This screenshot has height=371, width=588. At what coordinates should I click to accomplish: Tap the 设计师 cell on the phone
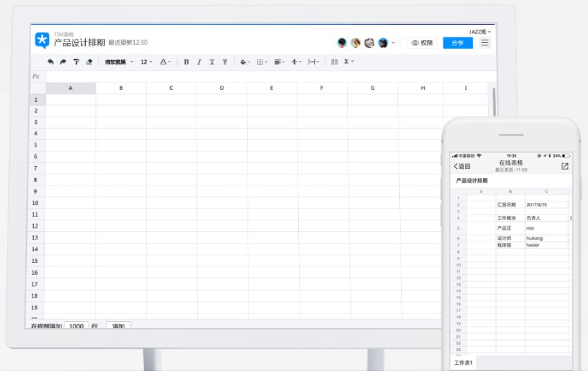(511, 238)
